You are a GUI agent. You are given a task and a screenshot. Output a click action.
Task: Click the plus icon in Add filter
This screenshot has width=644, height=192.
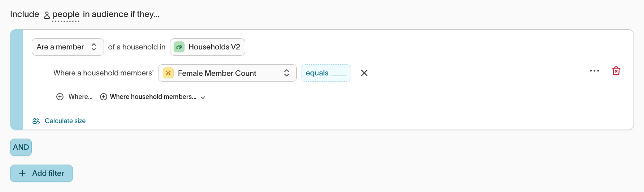(x=22, y=173)
